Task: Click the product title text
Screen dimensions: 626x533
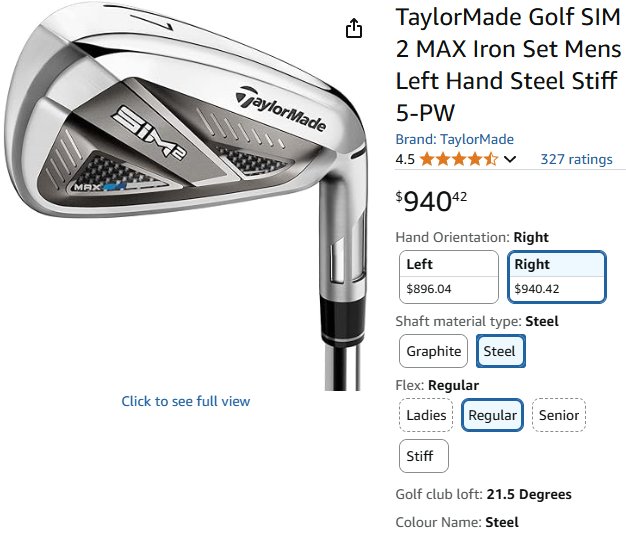Action: [x=508, y=65]
